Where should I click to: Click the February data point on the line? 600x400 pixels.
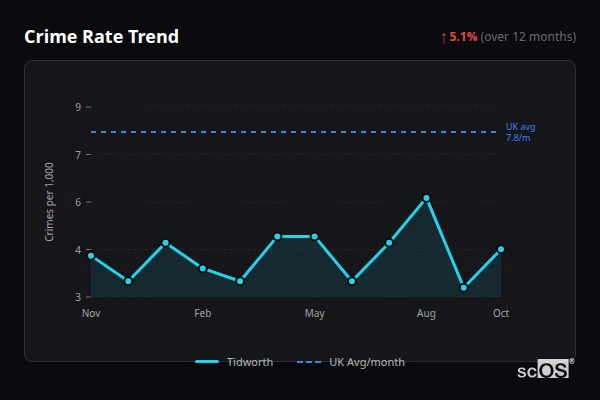203,269
